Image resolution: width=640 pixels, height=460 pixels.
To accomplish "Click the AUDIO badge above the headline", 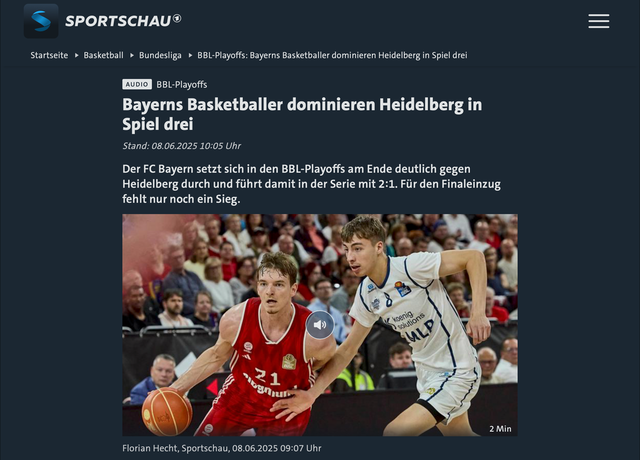I will pyautogui.click(x=137, y=84).
